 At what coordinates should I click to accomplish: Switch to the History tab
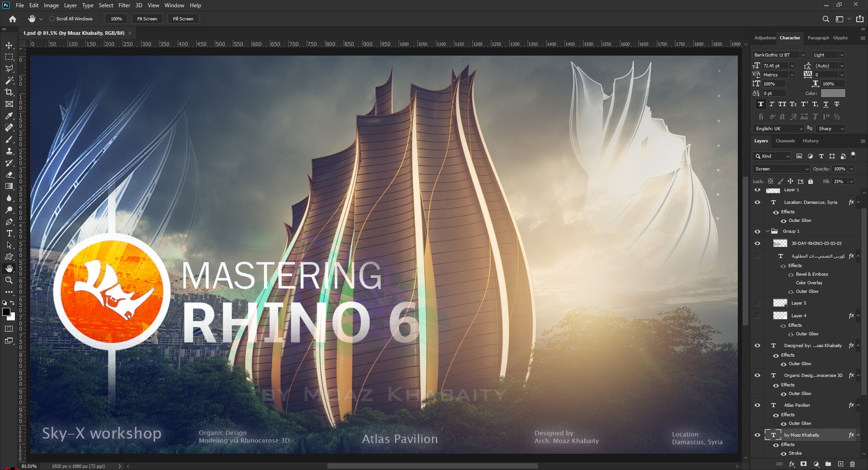(811, 141)
